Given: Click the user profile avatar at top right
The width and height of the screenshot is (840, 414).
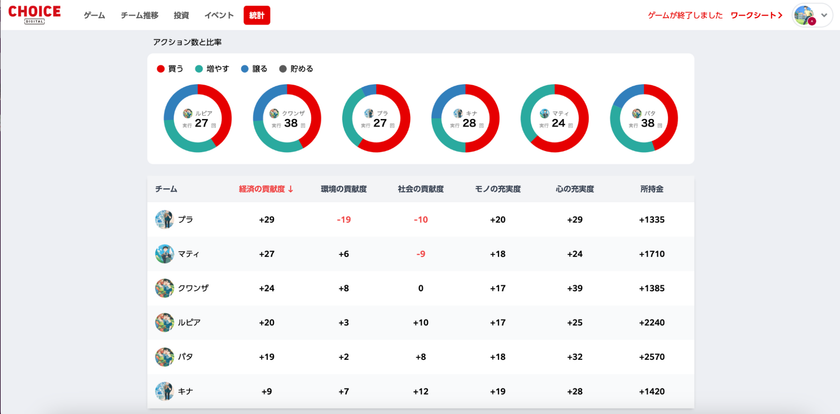Looking at the screenshot, I should coord(805,16).
